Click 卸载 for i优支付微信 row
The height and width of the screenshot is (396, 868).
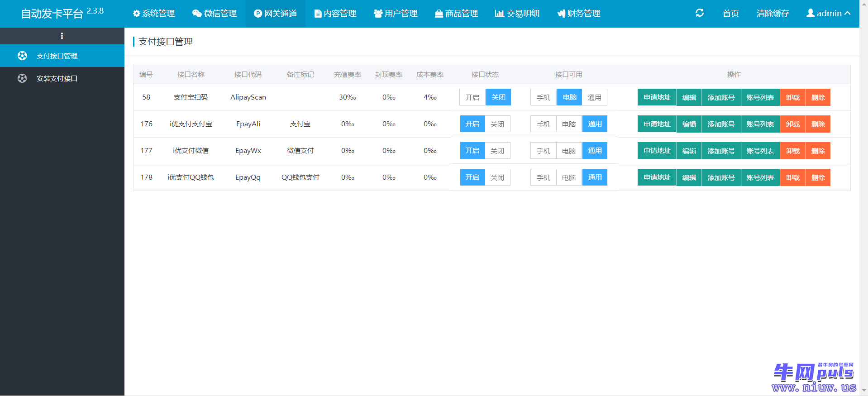792,151
